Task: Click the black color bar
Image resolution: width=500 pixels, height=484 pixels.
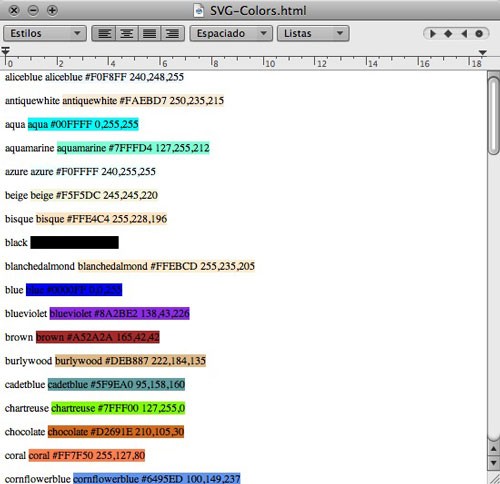Action: (74, 242)
